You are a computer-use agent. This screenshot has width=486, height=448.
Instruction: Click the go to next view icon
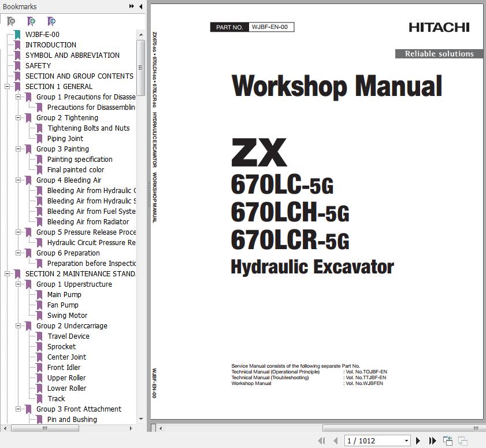(463, 440)
